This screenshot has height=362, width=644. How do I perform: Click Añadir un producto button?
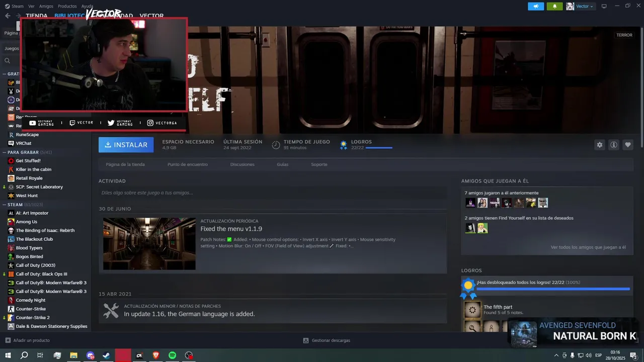(x=28, y=340)
